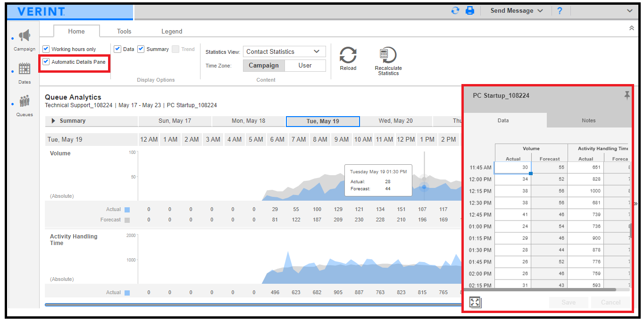
Task: Open the Statistics View Contact Statistics dropdown
Action: click(x=284, y=52)
